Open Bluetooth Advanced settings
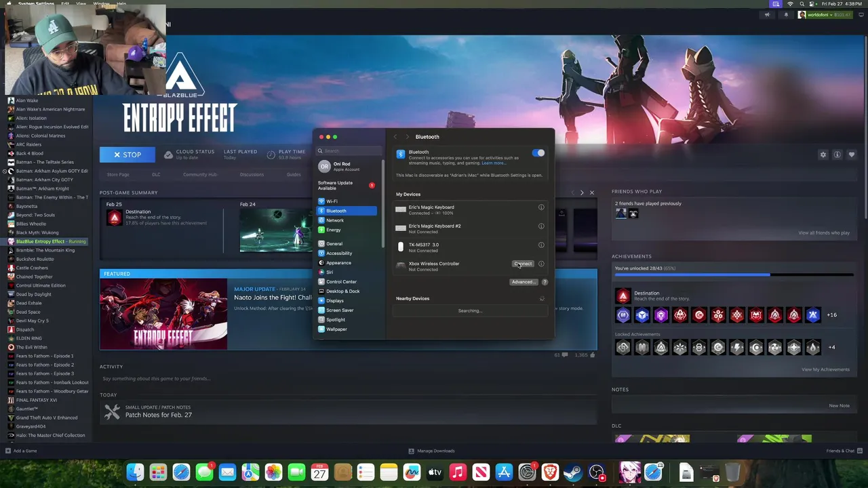 coord(523,282)
